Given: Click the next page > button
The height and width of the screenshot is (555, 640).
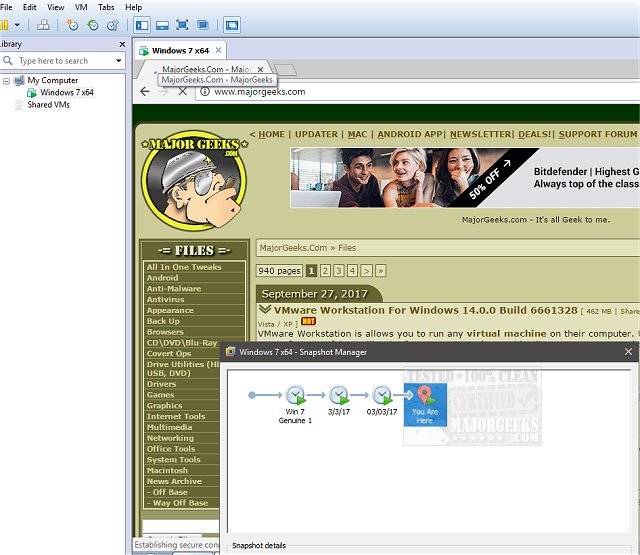Looking at the screenshot, I should (x=367, y=271).
